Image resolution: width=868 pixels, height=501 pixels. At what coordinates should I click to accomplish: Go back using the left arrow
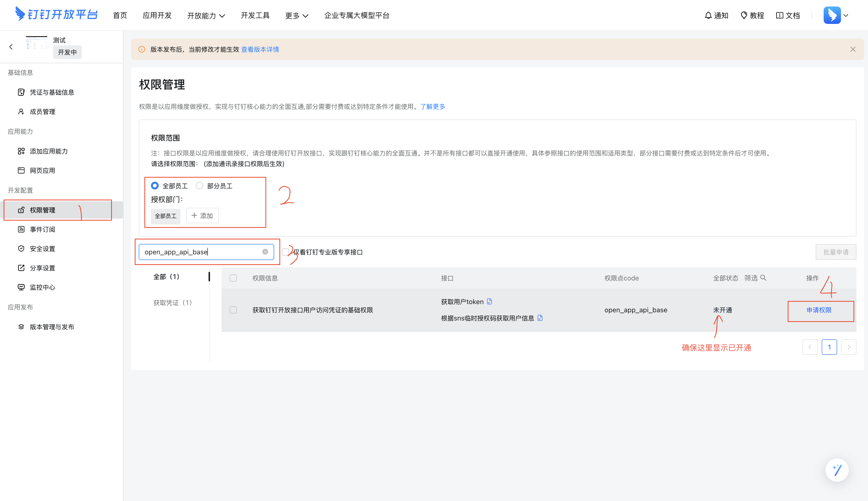click(11, 47)
